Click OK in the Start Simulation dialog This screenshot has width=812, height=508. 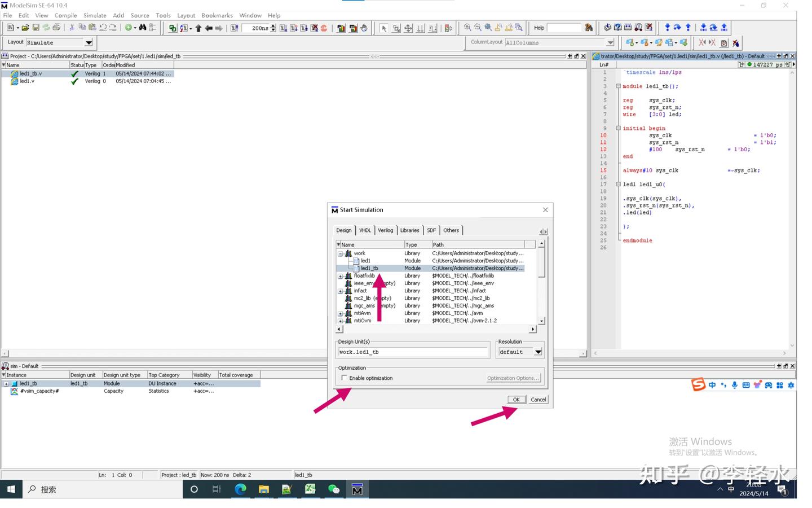(516, 400)
